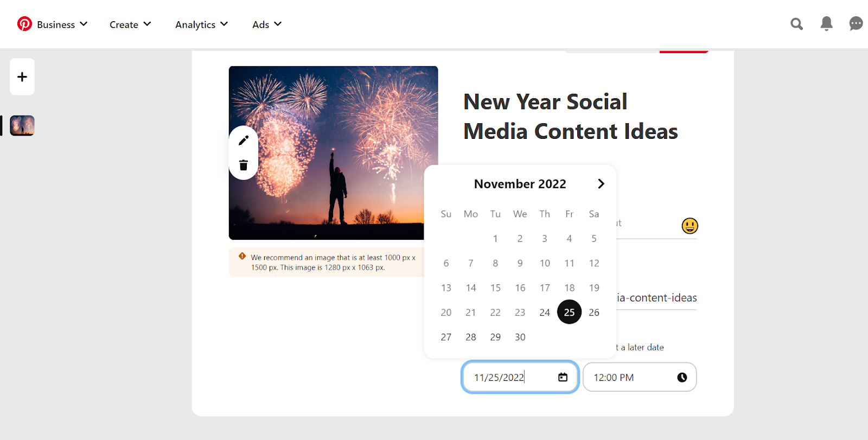Go to next month in calendar

pyautogui.click(x=601, y=184)
